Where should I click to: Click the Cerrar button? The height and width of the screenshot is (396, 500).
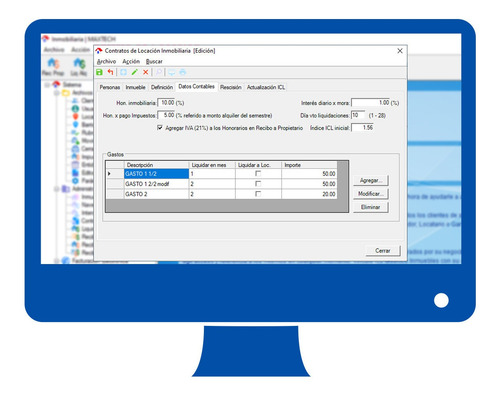pos(383,250)
